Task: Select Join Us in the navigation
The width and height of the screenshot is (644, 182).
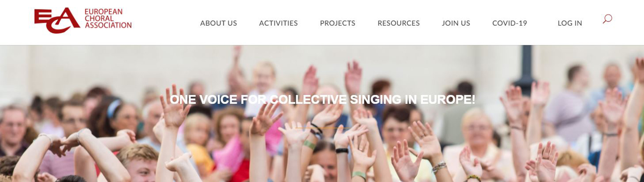Action: (456, 23)
